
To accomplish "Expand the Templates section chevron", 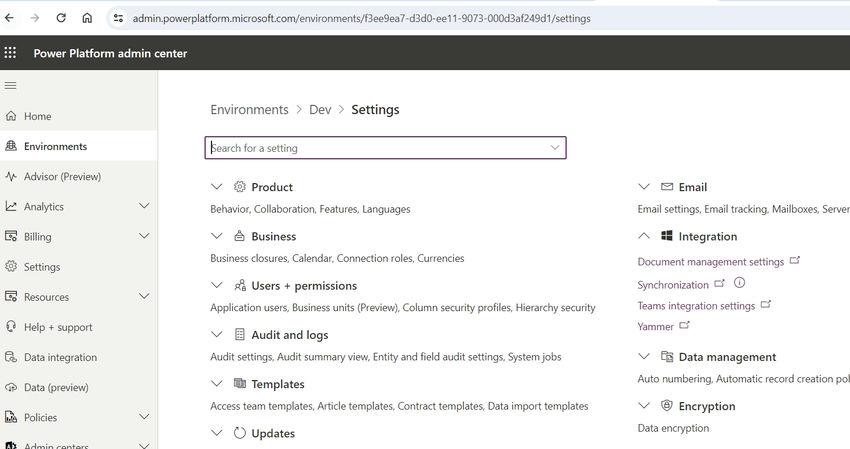I will pyautogui.click(x=216, y=383).
